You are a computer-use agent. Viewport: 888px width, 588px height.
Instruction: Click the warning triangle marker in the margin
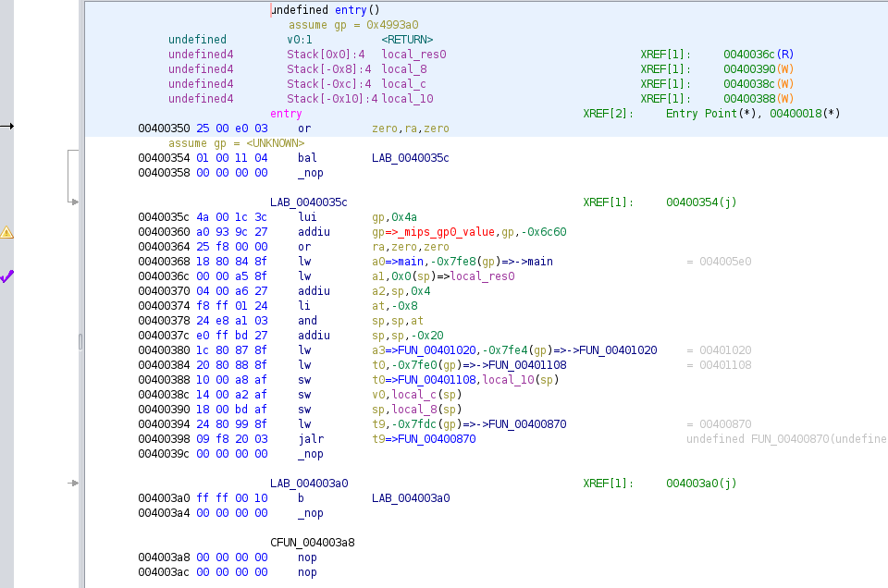[6, 232]
